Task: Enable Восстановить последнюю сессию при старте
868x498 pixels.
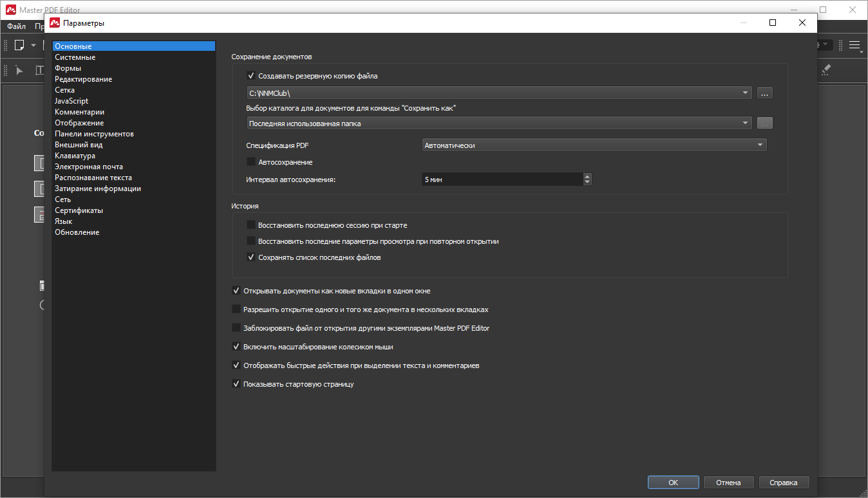Action: [x=251, y=225]
